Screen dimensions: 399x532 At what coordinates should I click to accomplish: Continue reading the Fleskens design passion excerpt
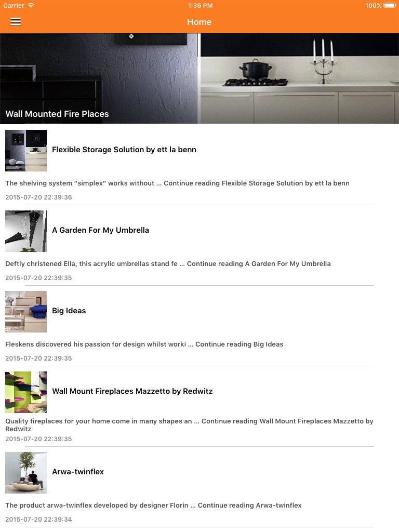tap(144, 344)
